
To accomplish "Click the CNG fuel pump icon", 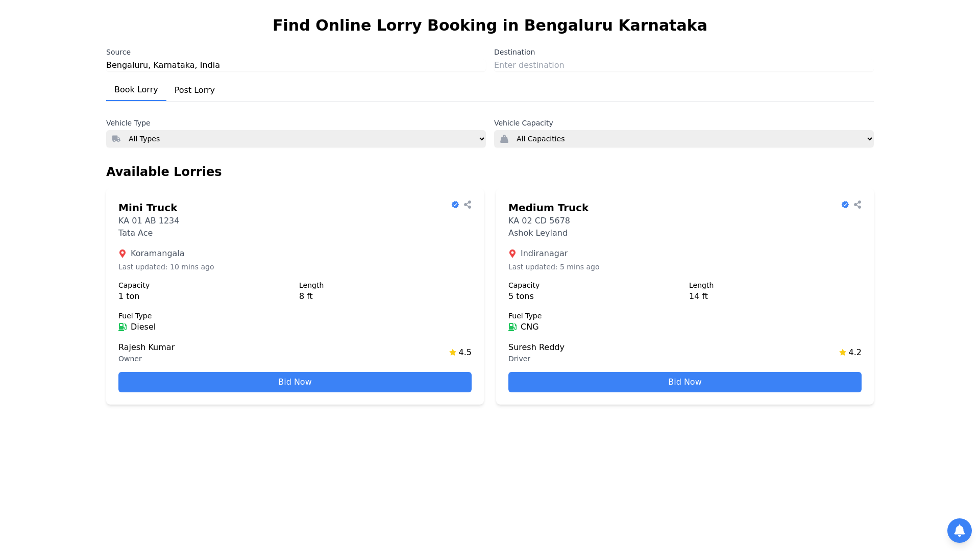I will pyautogui.click(x=512, y=327).
